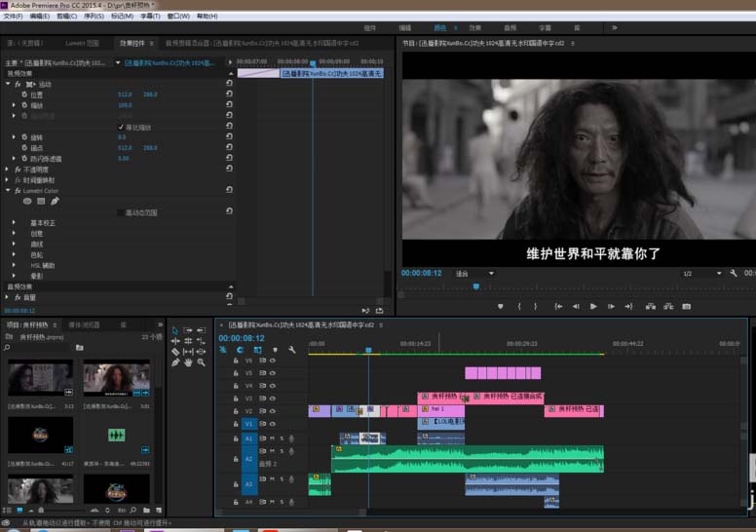Expand the 曲线 curves section
The width and height of the screenshot is (756, 532).
(16, 244)
